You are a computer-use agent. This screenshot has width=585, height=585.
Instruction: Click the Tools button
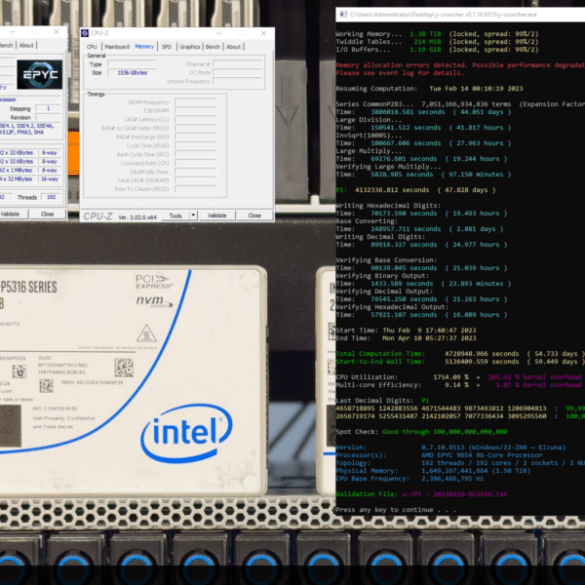coord(175,216)
